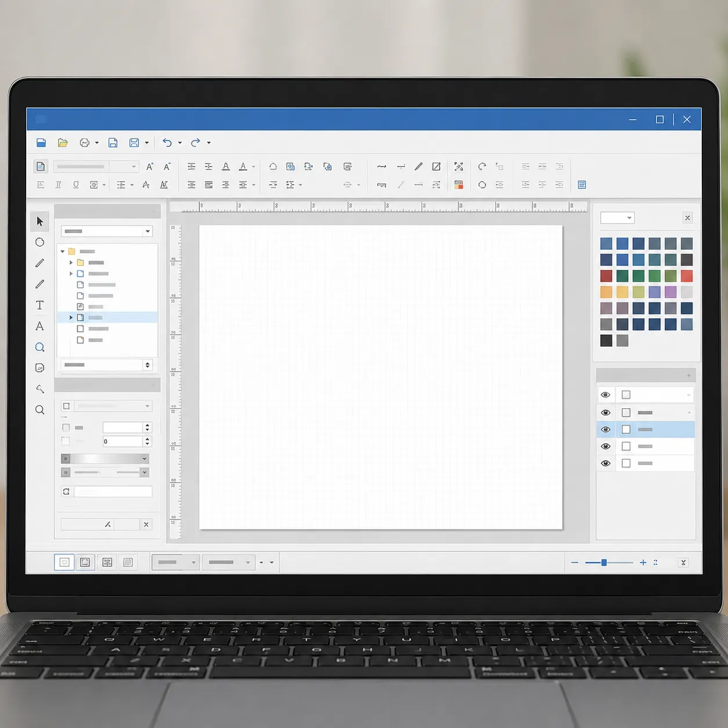Select the ellipse shape tool

(x=39, y=242)
